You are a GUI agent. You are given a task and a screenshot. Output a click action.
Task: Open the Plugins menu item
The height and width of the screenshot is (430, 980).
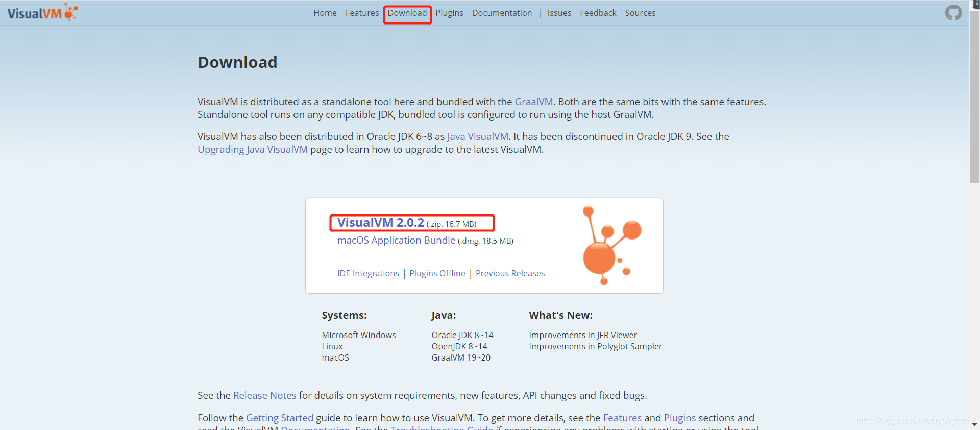tap(449, 13)
